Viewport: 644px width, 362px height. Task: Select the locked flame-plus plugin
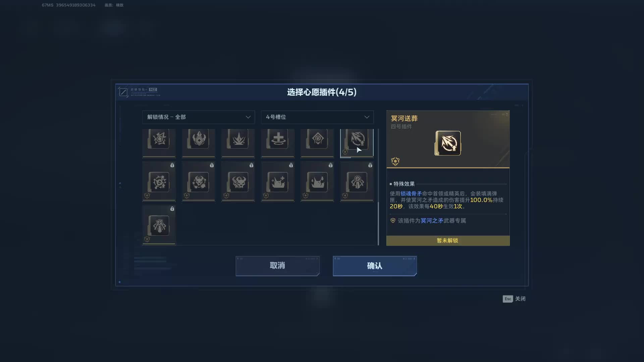tap(278, 182)
